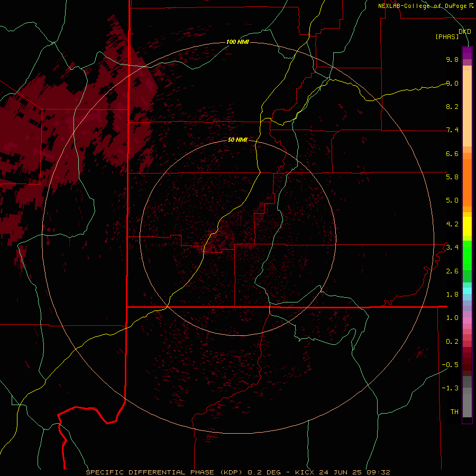This screenshot has height=476, width=476.
Task: Click the 7.4 value on the scale
Action: click(x=452, y=130)
